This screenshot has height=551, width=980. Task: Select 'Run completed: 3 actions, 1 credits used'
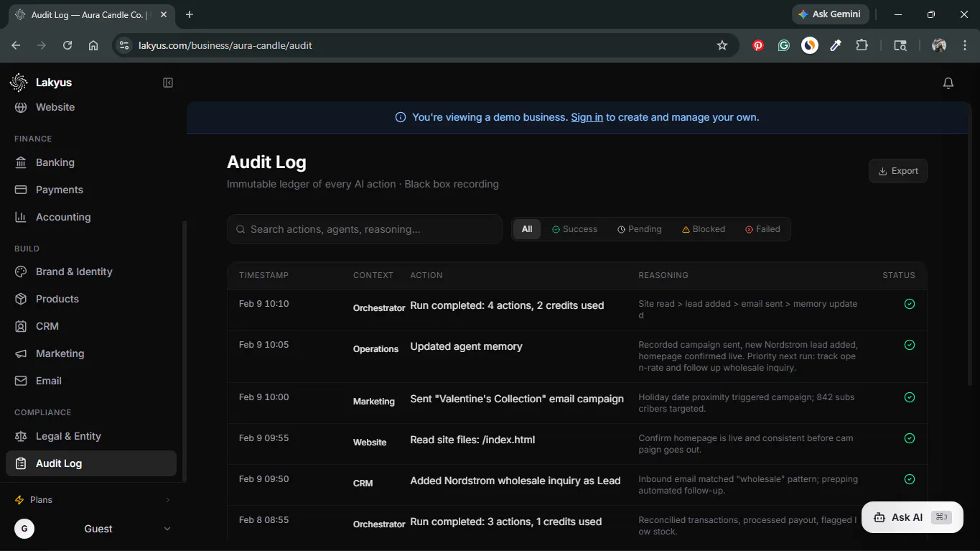505,522
